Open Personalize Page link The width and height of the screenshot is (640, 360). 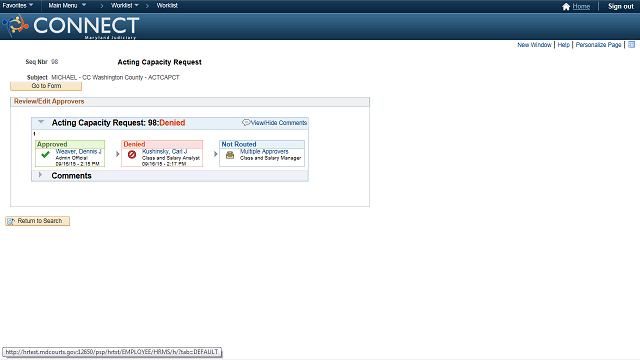(x=598, y=45)
